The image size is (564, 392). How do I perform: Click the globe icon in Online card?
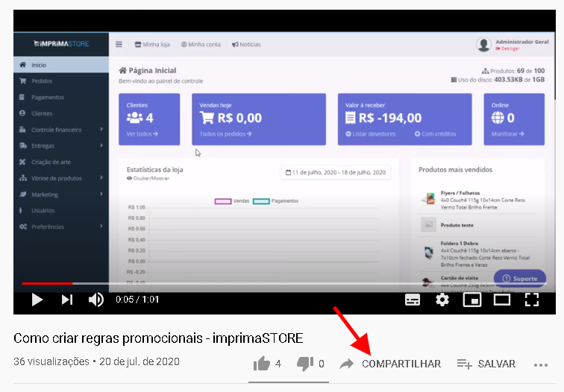click(498, 118)
